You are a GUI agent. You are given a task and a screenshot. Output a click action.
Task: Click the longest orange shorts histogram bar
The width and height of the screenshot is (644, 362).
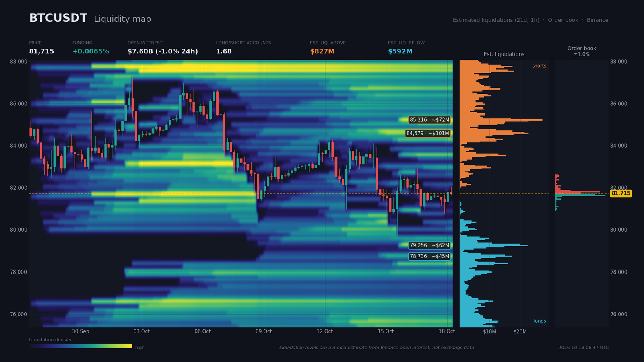[501, 120]
